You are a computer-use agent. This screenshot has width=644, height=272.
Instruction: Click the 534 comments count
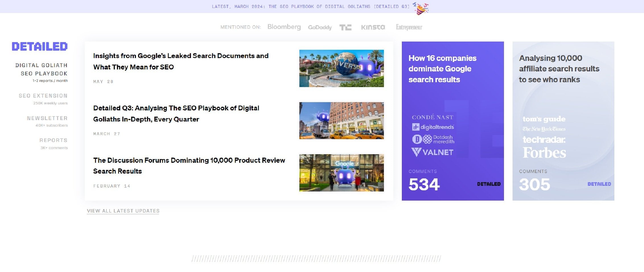[424, 184]
